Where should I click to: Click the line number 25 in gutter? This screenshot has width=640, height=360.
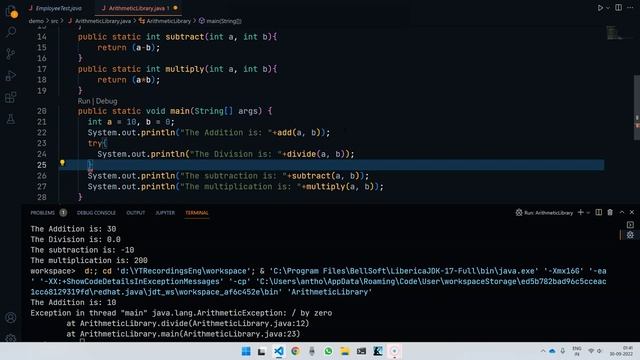coord(42,165)
